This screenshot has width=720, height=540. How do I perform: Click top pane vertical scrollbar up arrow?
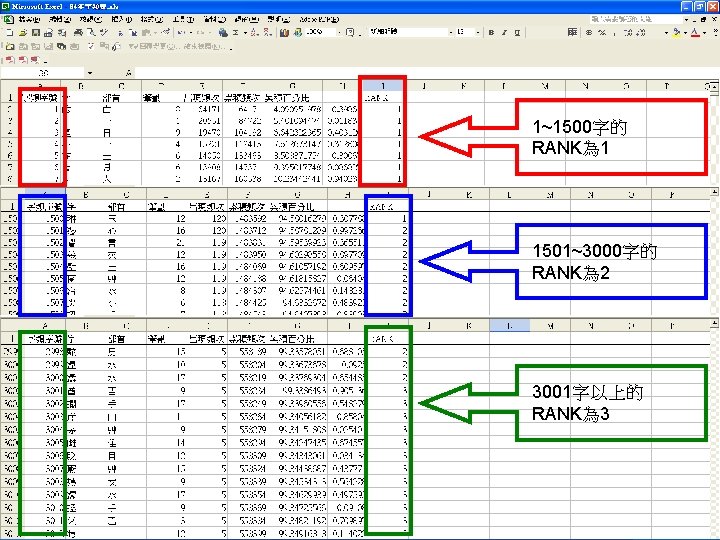715,85
